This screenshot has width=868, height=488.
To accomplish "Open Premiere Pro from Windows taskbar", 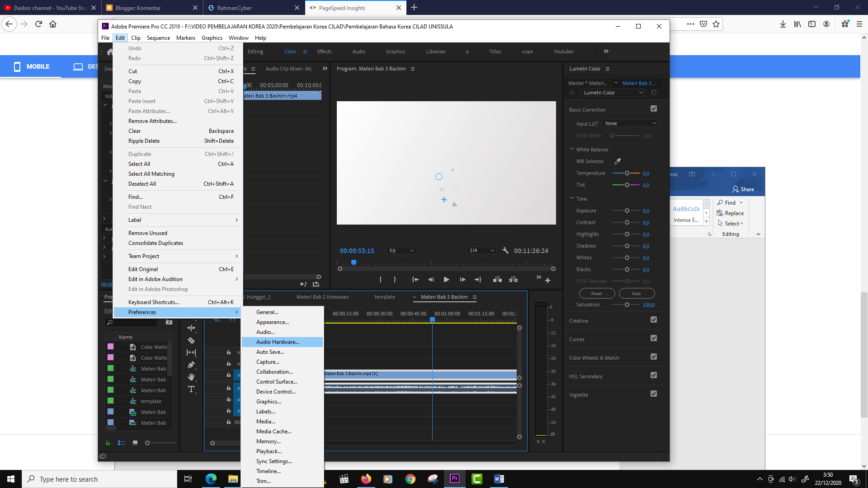I will [x=454, y=479].
